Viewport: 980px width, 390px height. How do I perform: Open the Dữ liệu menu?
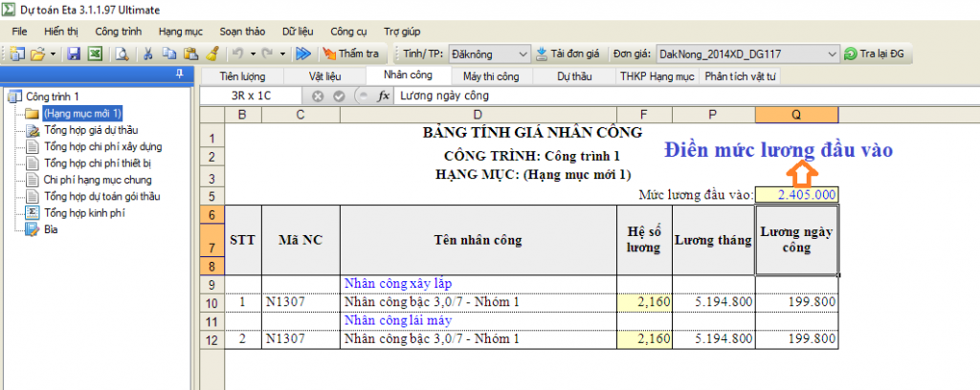(x=298, y=32)
